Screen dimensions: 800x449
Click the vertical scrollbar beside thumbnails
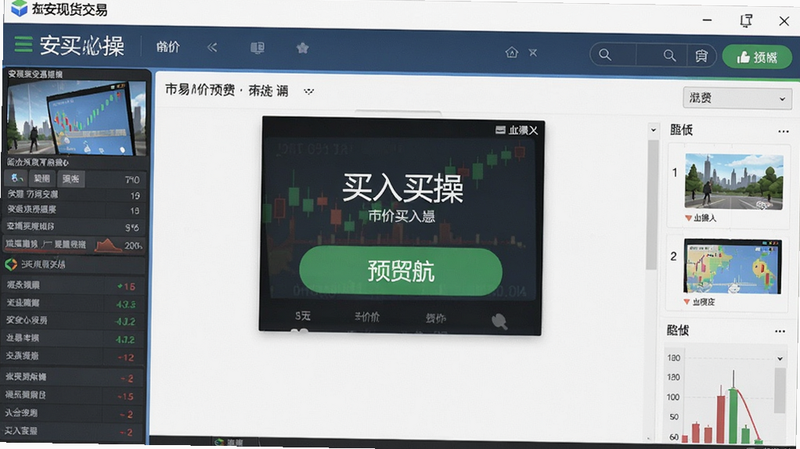point(652,204)
